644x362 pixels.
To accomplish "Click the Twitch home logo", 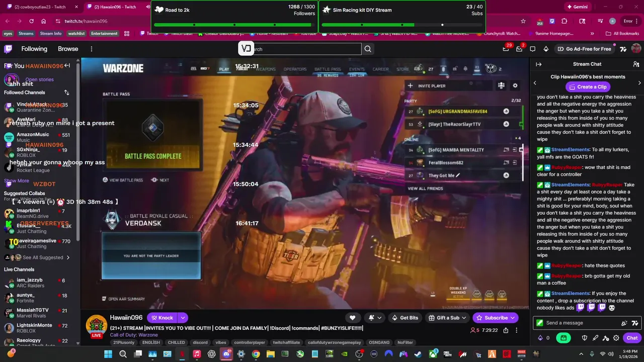I will pyautogui.click(x=8, y=49).
